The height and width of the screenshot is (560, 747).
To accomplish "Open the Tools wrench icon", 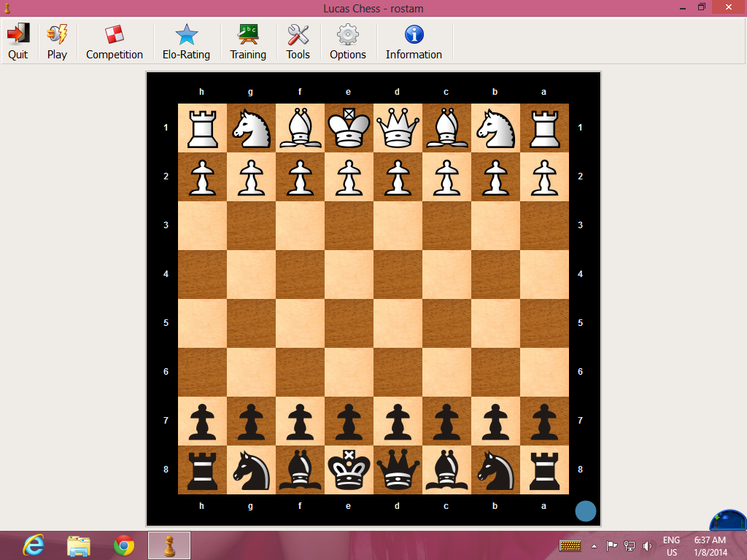I will click(298, 34).
